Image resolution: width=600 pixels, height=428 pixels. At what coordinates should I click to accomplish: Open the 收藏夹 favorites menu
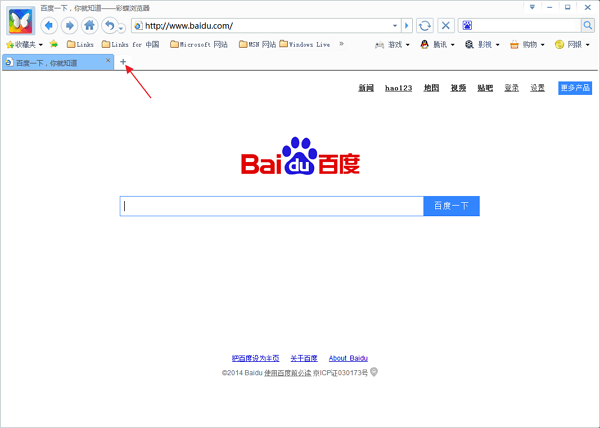click(x=24, y=45)
